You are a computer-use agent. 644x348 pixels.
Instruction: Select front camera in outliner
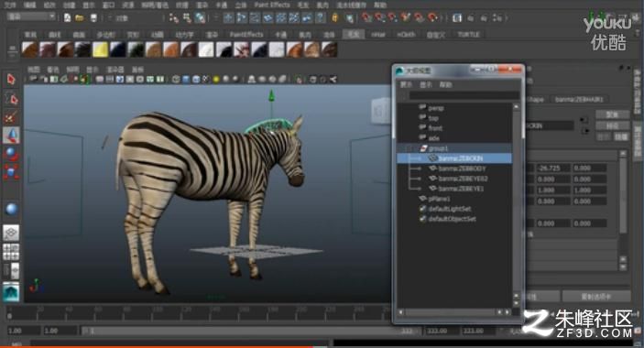point(435,128)
